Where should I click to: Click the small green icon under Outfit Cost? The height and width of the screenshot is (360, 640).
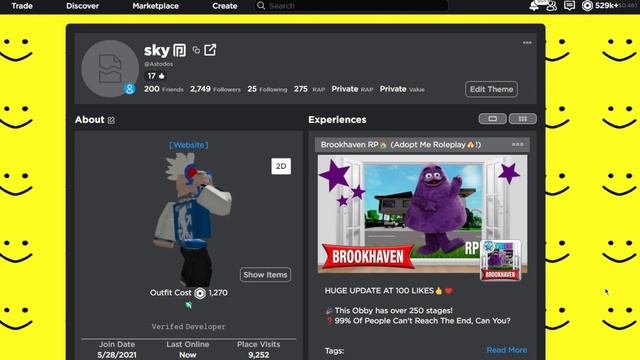[x=189, y=304]
